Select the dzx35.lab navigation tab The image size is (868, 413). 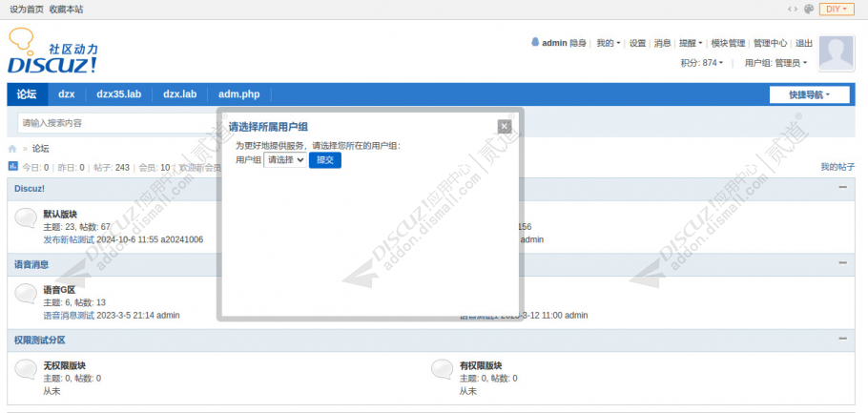coord(118,94)
